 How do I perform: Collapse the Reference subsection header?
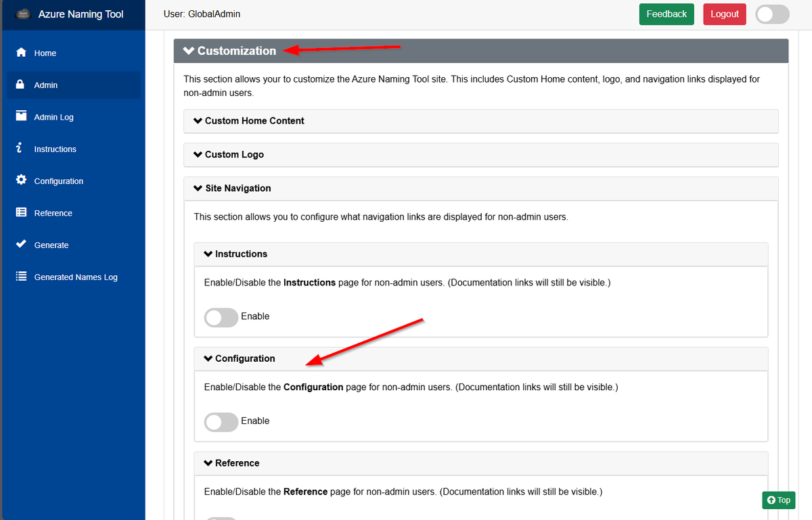tap(481, 463)
